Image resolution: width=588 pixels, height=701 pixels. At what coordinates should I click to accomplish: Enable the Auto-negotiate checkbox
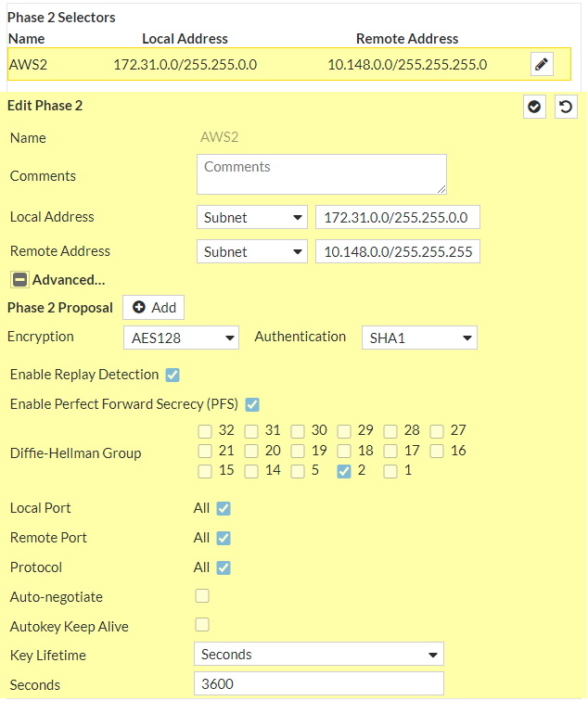[201, 595]
